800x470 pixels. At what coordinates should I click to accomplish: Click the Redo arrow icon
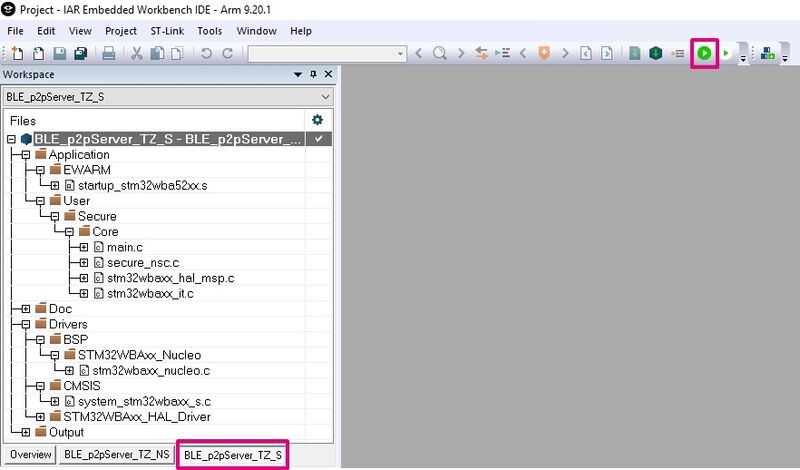point(228,53)
